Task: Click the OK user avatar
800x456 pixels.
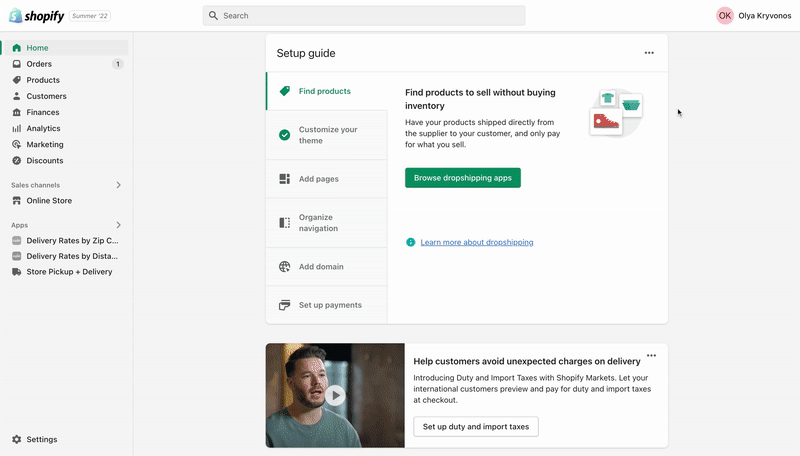Action: [724, 16]
